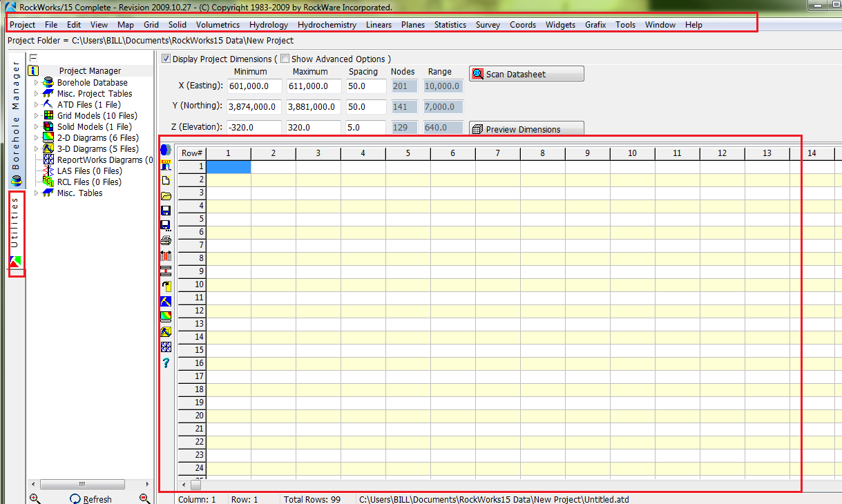Print the datasheet with the printer icon
Viewport: 842px width, 504px height.
166,240
